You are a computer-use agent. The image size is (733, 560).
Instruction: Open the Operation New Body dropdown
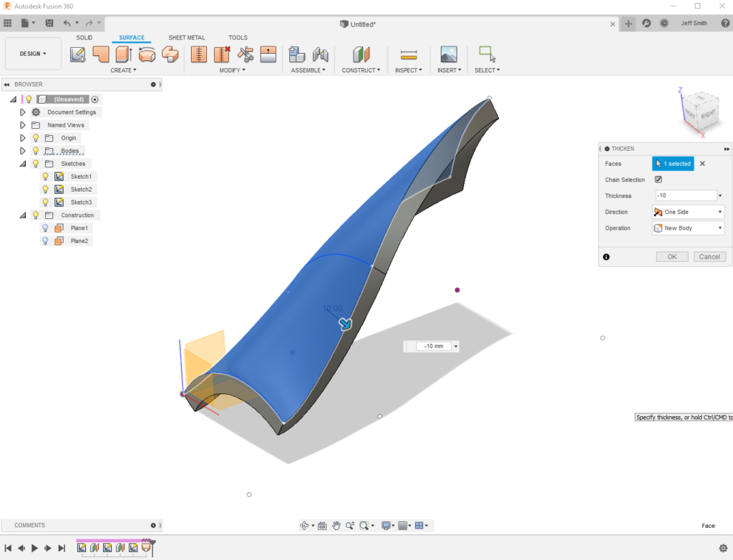[x=688, y=228]
